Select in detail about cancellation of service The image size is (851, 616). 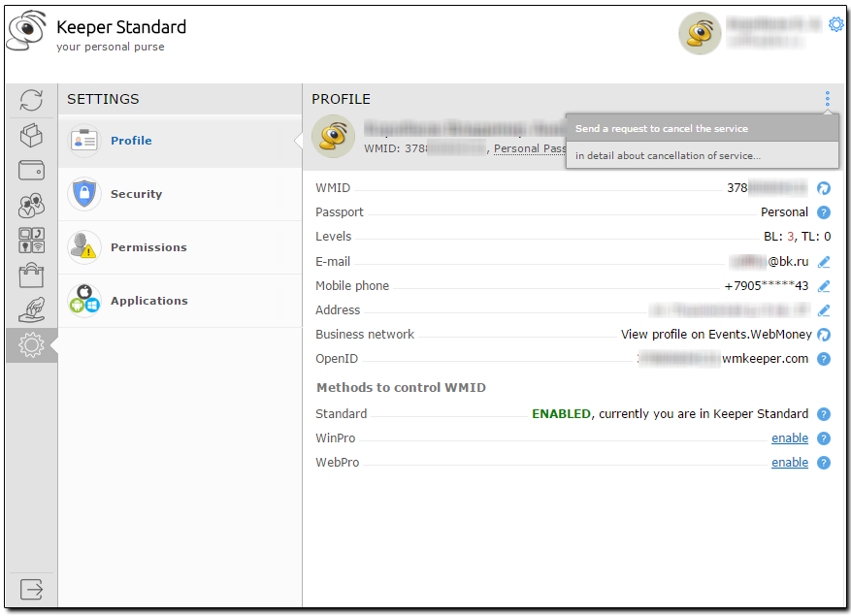(703, 156)
